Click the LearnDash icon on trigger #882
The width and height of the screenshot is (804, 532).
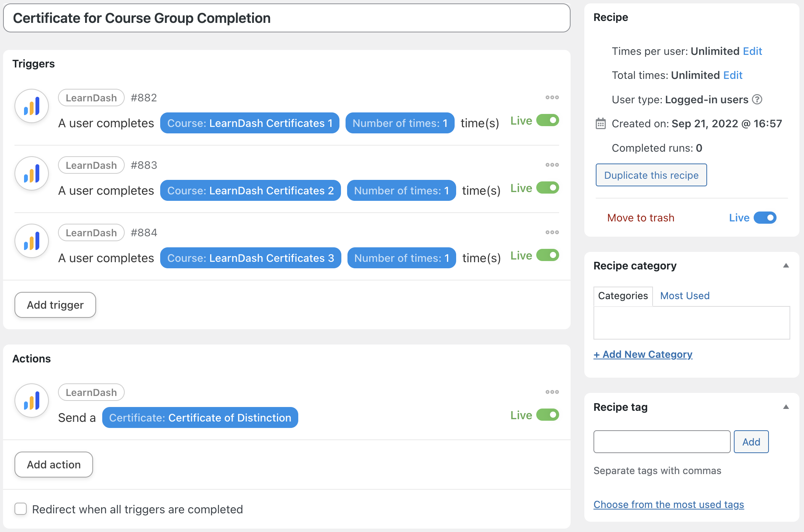(31, 106)
